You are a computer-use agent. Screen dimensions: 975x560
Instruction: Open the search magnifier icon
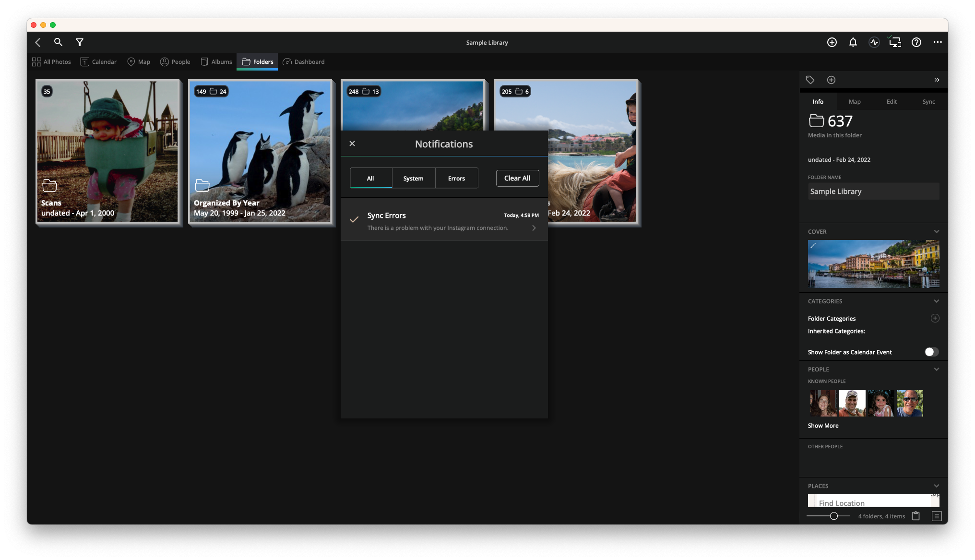click(58, 42)
